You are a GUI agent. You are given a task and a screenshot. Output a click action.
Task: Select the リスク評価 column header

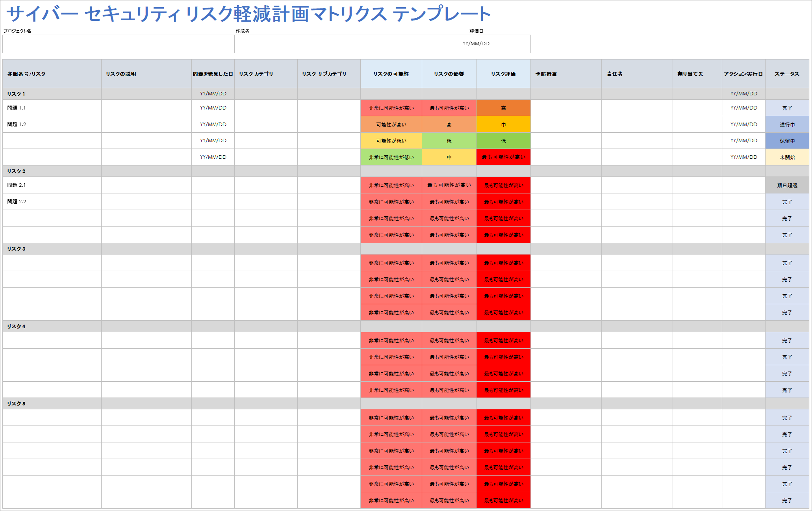(x=503, y=74)
